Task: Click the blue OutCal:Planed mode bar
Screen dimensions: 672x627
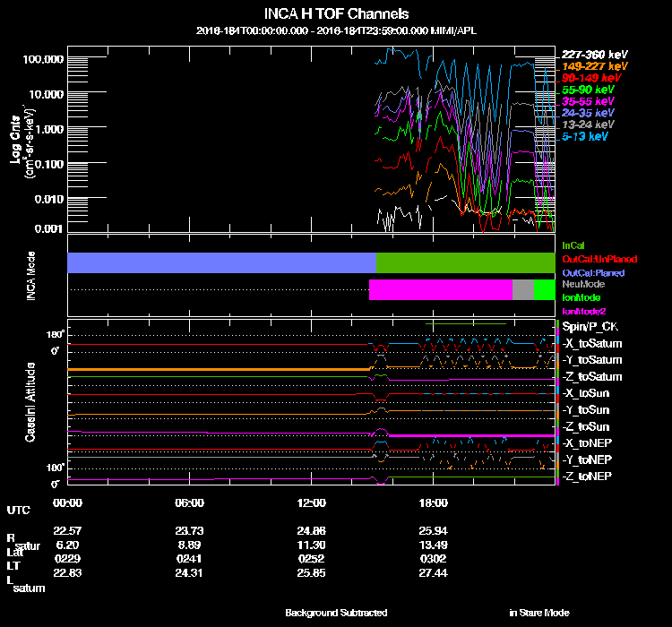Action: (221, 262)
